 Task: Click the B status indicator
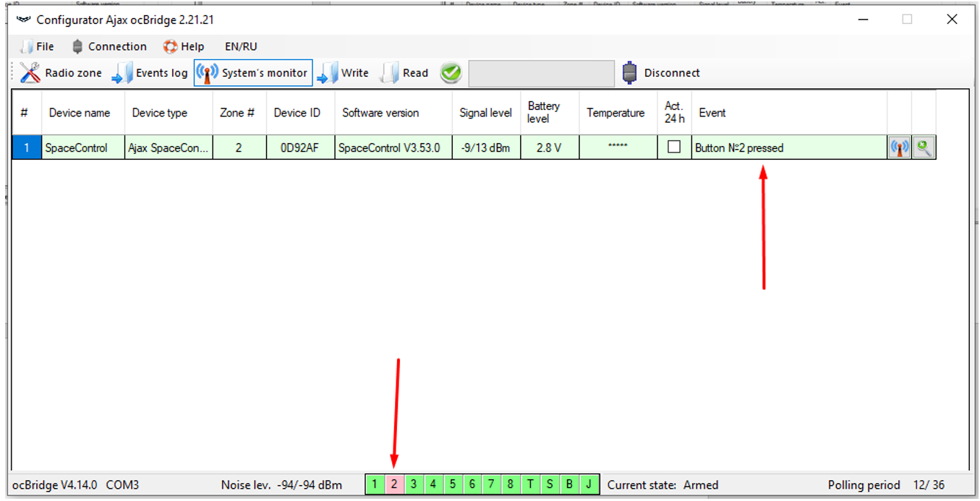tap(569, 484)
